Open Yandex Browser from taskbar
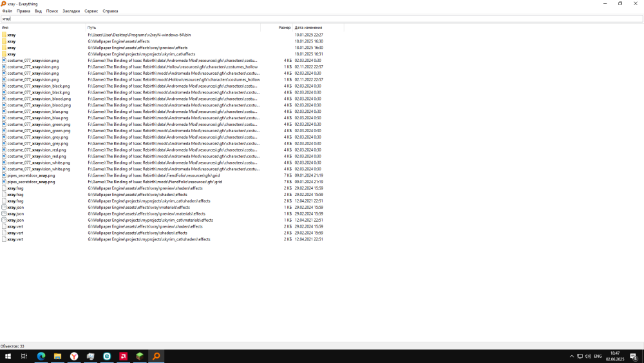The height and width of the screenshot is (363, 644). click(74, 357)
